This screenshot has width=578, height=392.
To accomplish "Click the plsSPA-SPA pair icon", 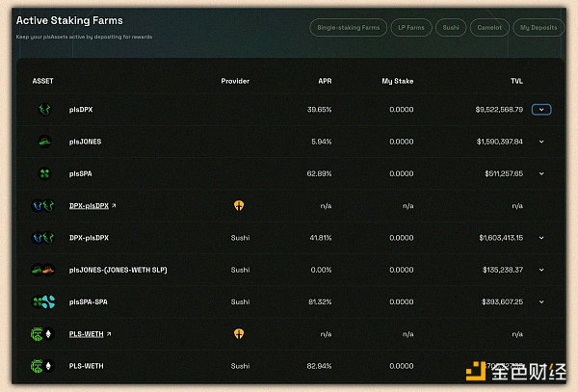I will [44, 301].
